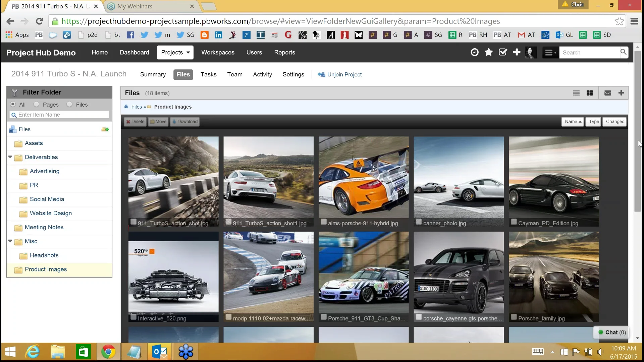Viewport: 644px width, 362px height.
Task: Check the box for banner_photo.jpg
Action: [x=419, y=222]
